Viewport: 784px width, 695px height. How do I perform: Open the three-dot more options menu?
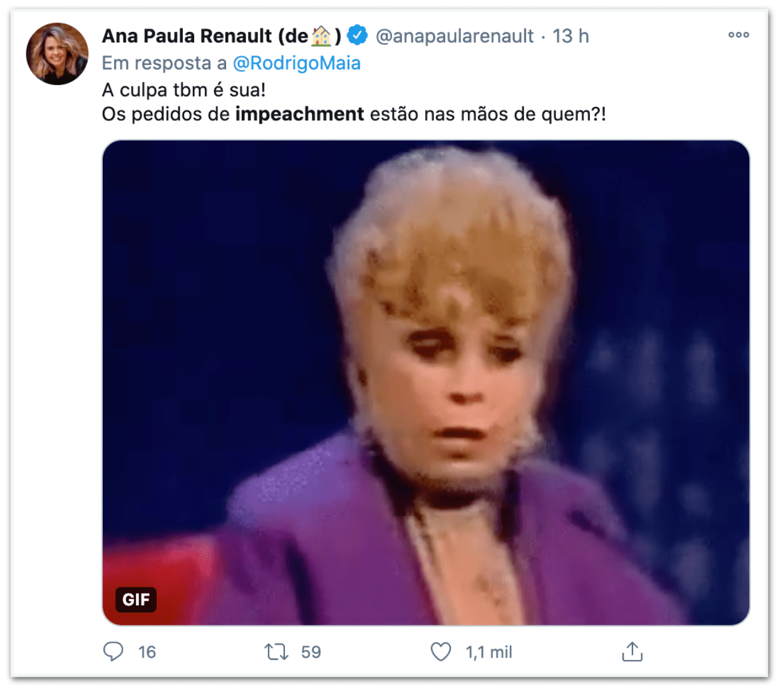tap(739, 35)
